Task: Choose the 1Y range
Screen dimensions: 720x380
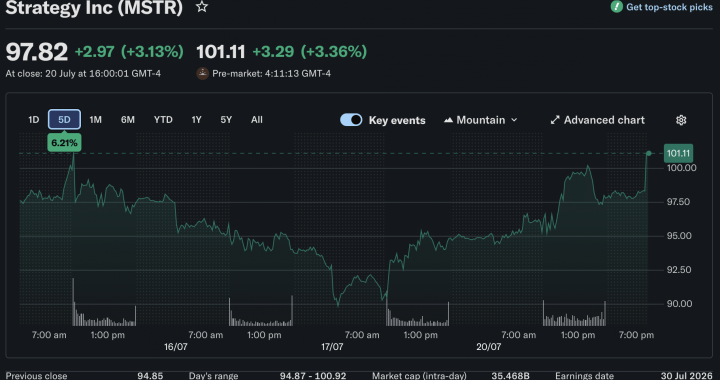Action: (x=197, y=120)
